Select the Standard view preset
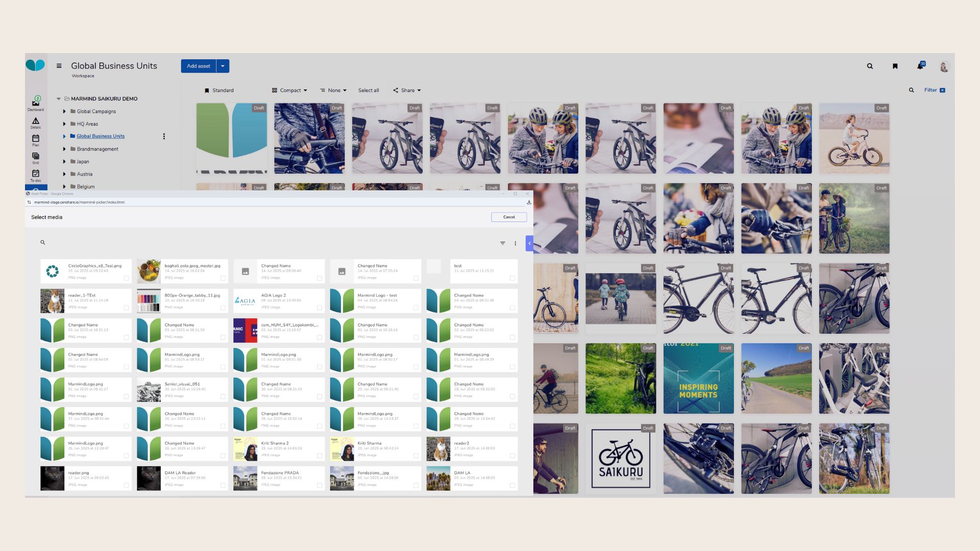980x551 pixels. click(219, 90)
